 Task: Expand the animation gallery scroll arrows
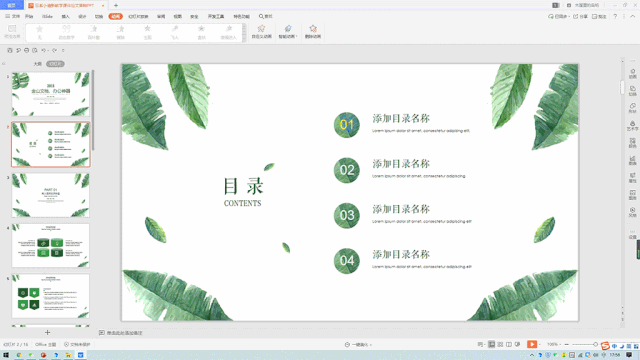point(244,33)
